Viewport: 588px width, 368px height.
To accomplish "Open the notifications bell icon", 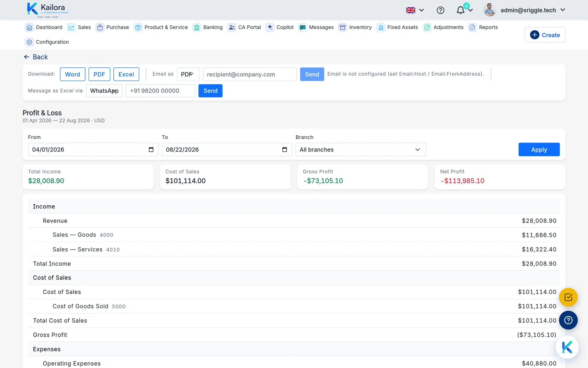I will [460, 10].
